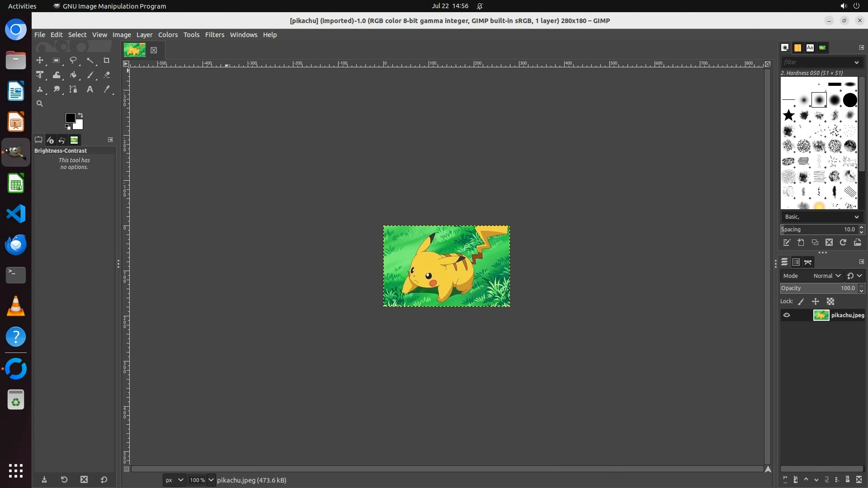The height and width of the screenshot is (488, 868).
Task: Click the black foreground color swatch
Action: click(70, 118)
